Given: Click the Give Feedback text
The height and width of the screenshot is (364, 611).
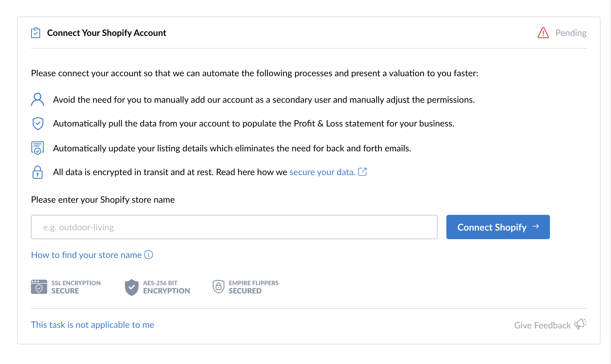Looking at the screenshot, I should [x=542, y=325].
